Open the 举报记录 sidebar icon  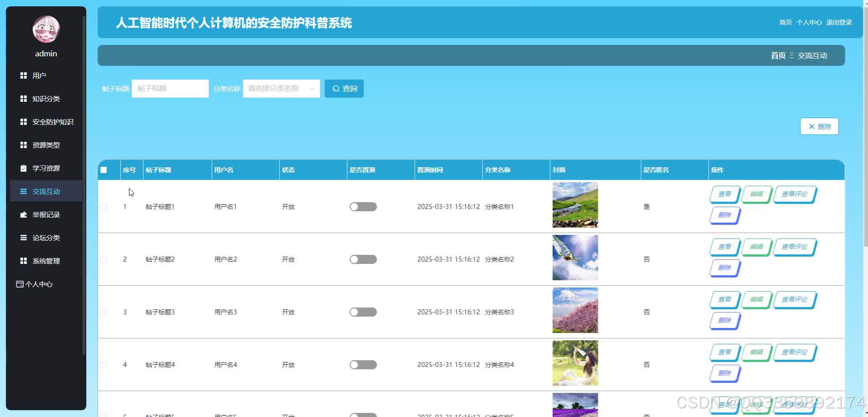click(24, 214)
